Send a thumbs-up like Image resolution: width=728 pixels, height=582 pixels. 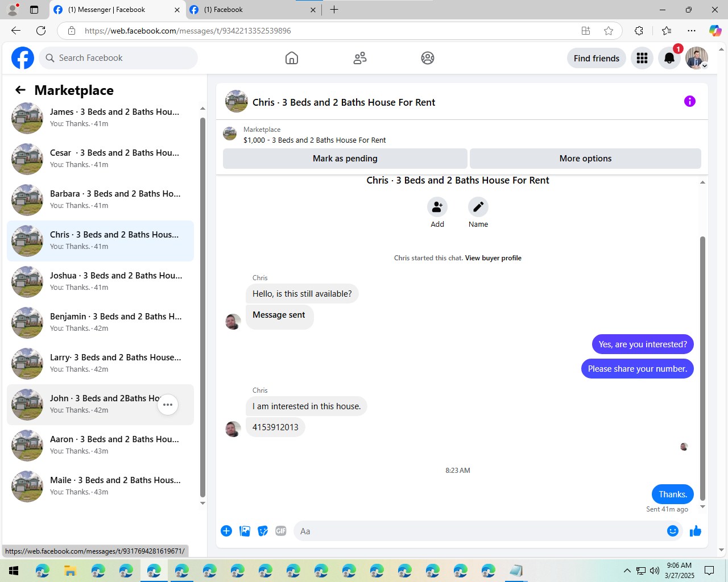coord(696,531)
